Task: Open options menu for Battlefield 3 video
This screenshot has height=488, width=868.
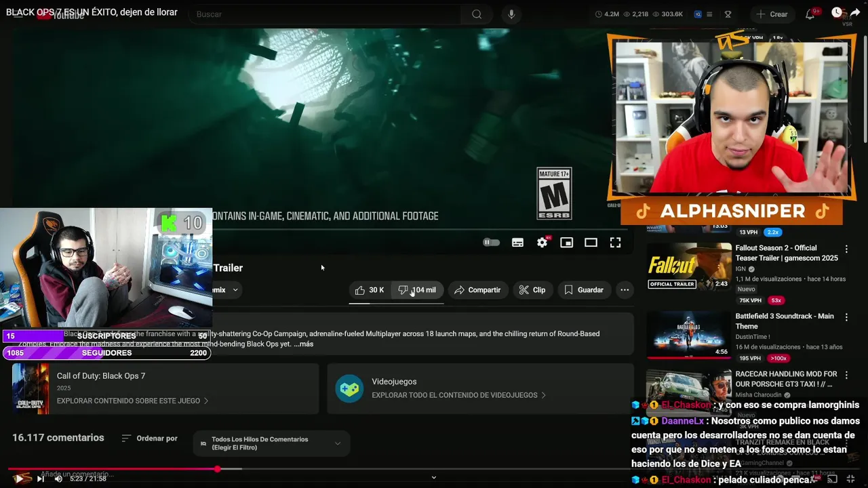Action: tap(846, 317)
